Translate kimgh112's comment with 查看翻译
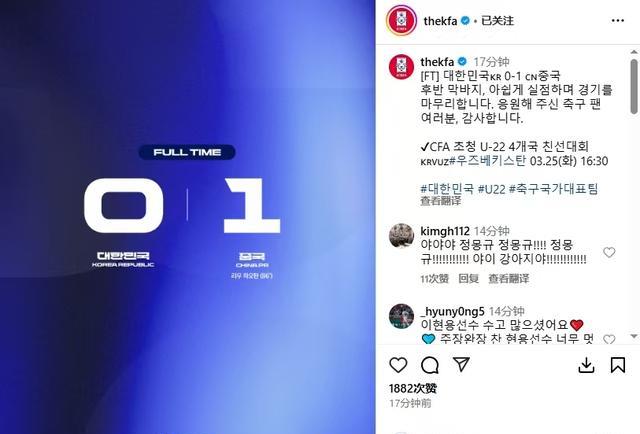 (509, 278)
